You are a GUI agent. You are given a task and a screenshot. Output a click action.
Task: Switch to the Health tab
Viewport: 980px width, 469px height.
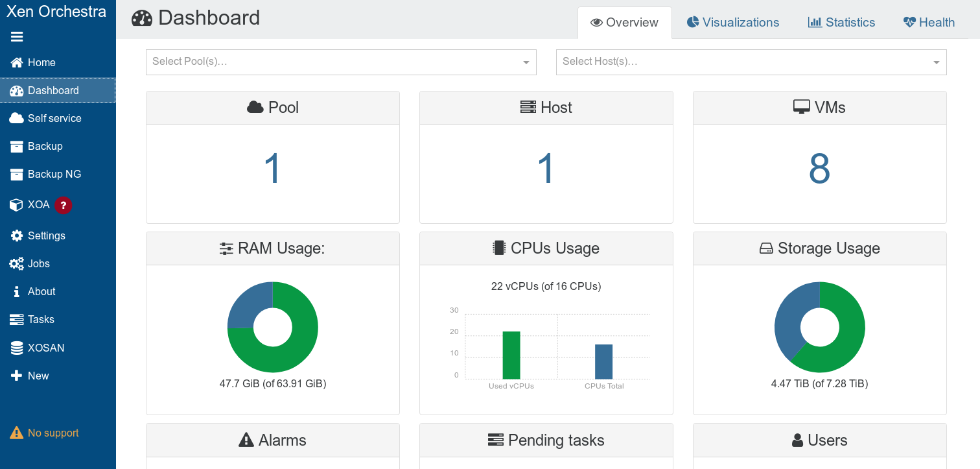point(929,23)
